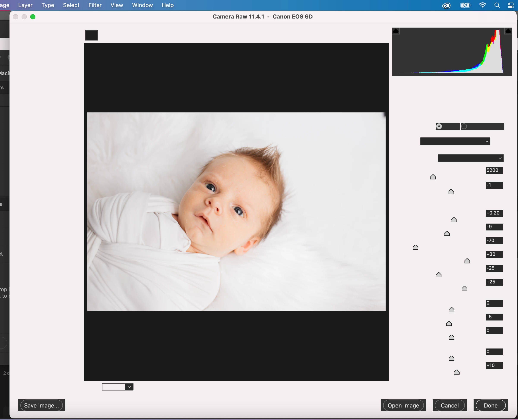Open the Wi-Fi status menu
This screenshot has width=518, height=420.
point(482,5)
